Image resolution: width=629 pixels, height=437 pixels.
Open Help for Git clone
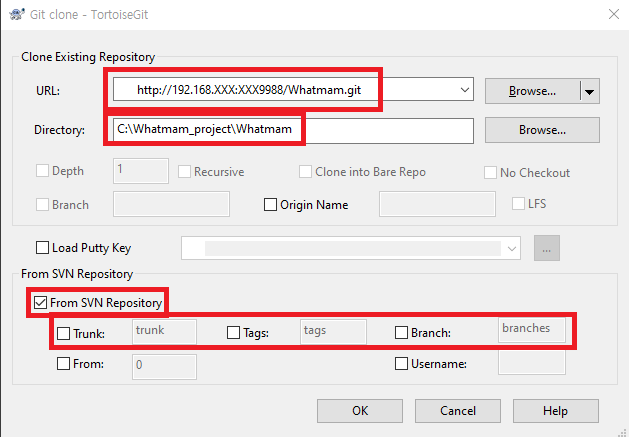(x=556, y=411)
